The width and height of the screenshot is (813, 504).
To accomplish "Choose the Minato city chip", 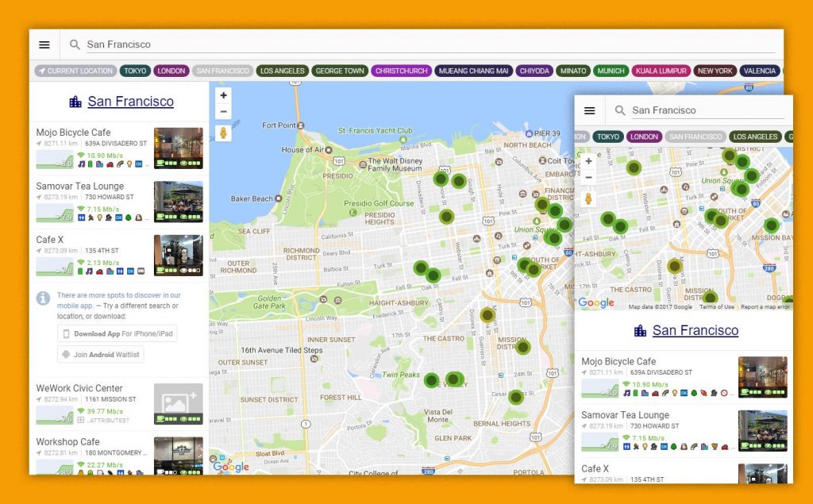I will (x=573, y=71).
